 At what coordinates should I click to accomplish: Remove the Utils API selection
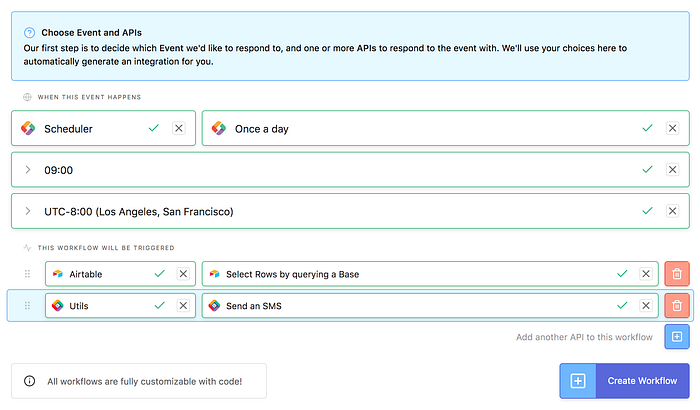[183, 306]
